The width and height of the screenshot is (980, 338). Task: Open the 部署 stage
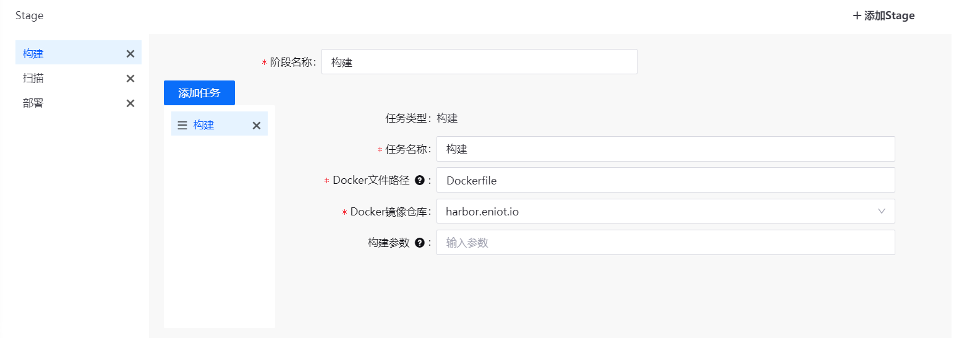(x=33, y=103)
